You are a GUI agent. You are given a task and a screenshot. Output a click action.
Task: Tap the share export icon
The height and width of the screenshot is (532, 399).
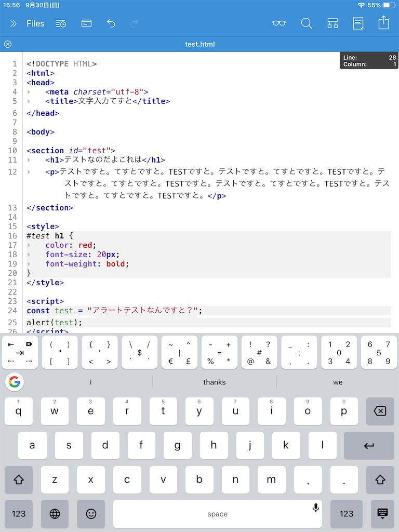coord(383,22)
